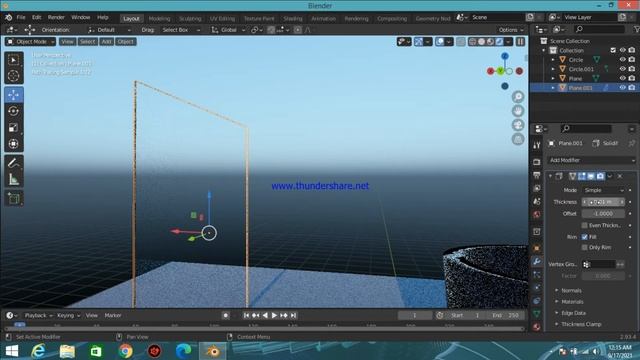Click the pan hand icon in viewport
This screenshot has height=360, width=640.
(518, 111)
